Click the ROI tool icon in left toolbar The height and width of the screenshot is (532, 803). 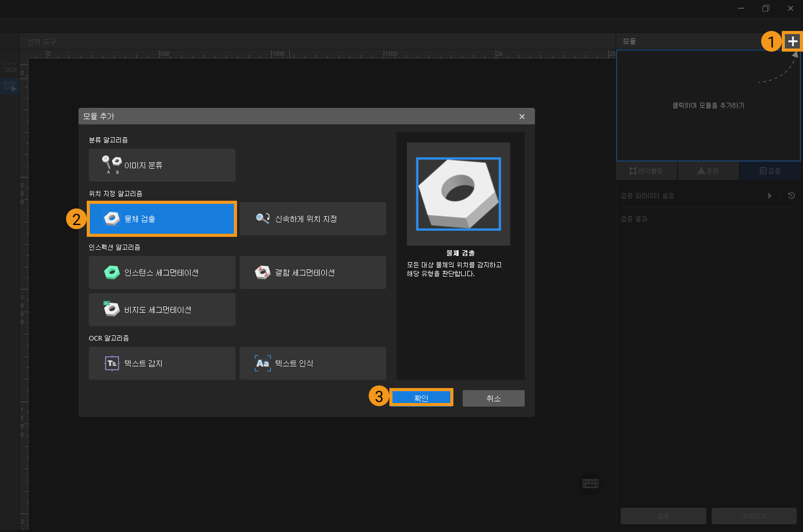(x=10, y=69)
